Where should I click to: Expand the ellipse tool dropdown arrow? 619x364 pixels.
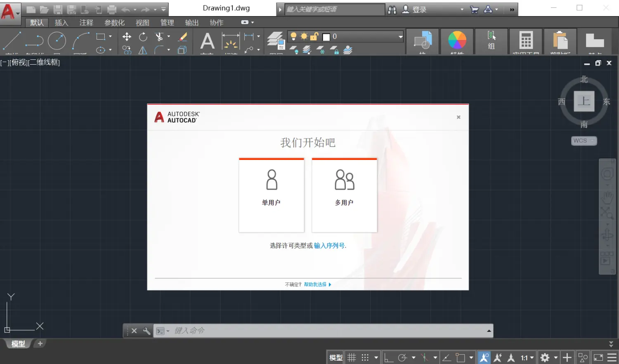coord(110,50)
